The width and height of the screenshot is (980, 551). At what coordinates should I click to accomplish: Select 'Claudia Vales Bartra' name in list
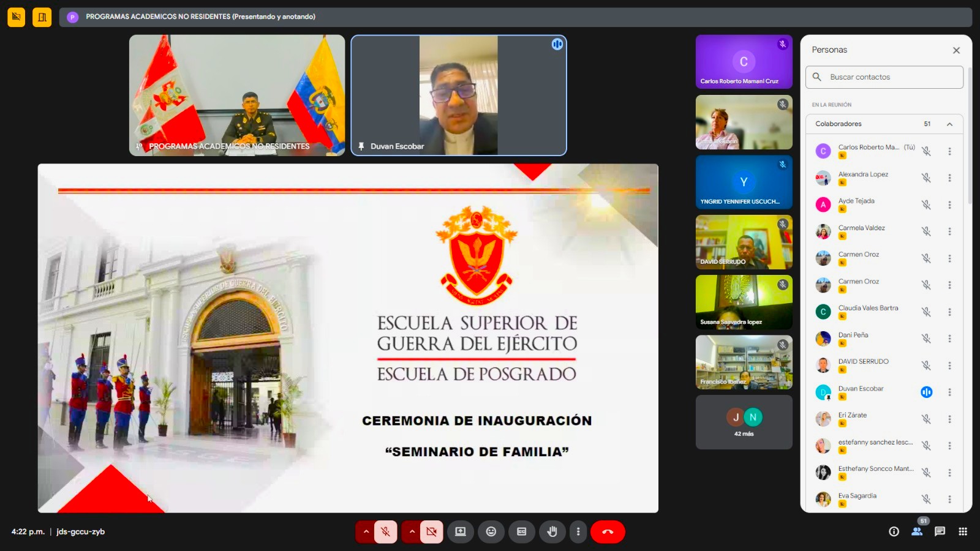pos(868,308)
